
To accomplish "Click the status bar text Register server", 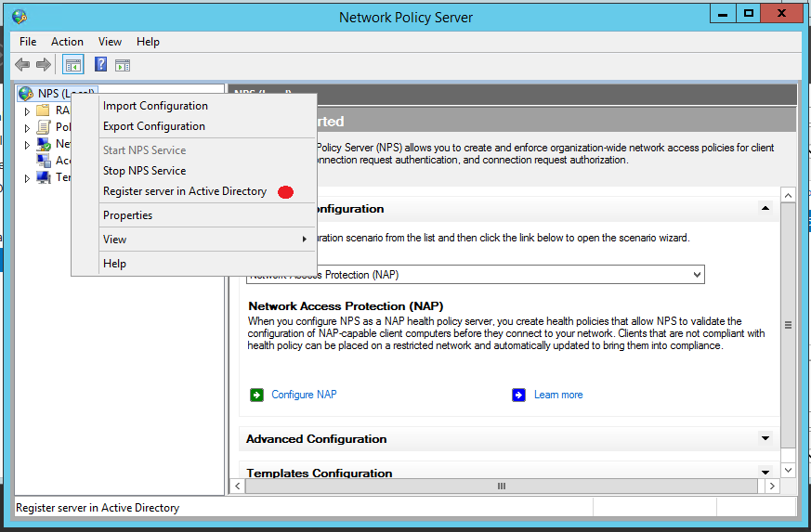I will point(98,508).
